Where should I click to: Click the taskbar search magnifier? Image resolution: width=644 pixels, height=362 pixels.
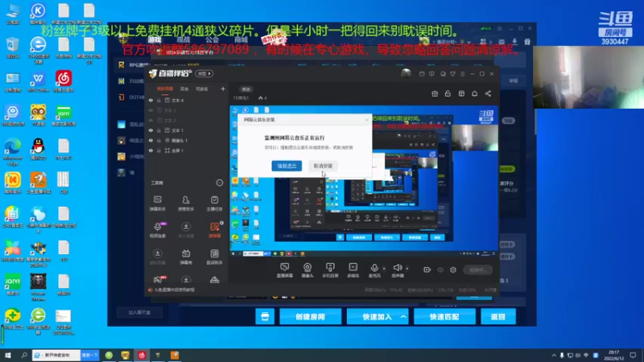24,355
